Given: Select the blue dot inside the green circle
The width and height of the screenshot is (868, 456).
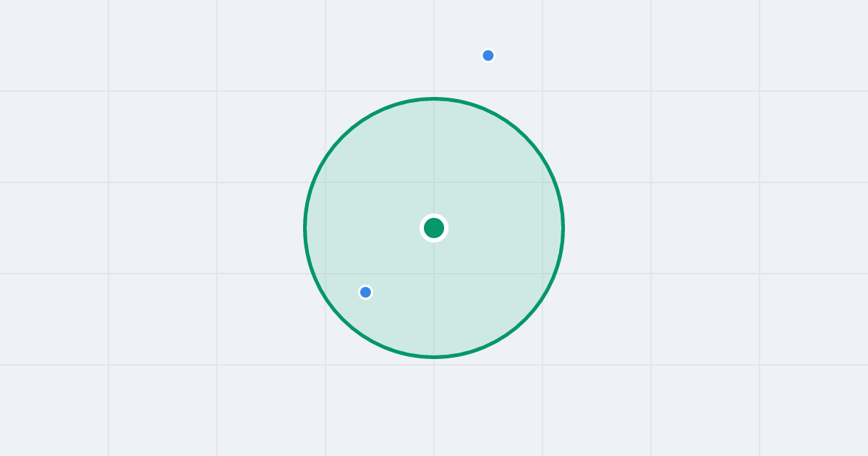Looking at the screenshot, I should (x=365, y=292).
